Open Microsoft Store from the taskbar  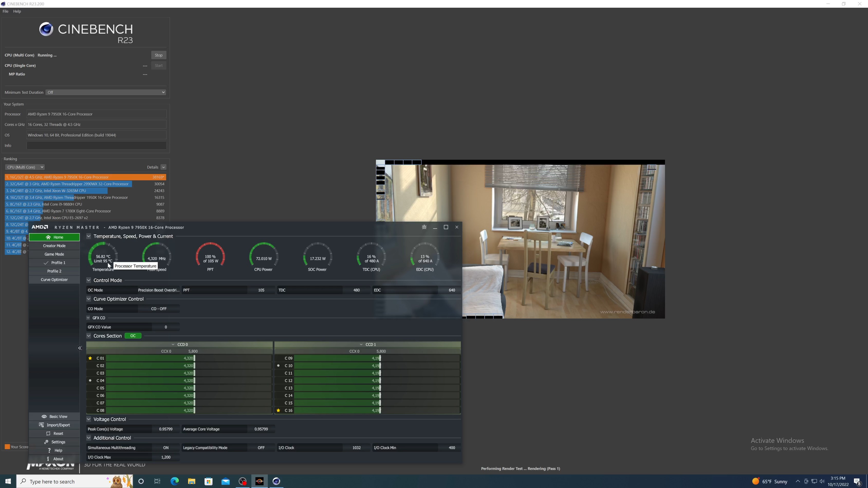point(209,481)
